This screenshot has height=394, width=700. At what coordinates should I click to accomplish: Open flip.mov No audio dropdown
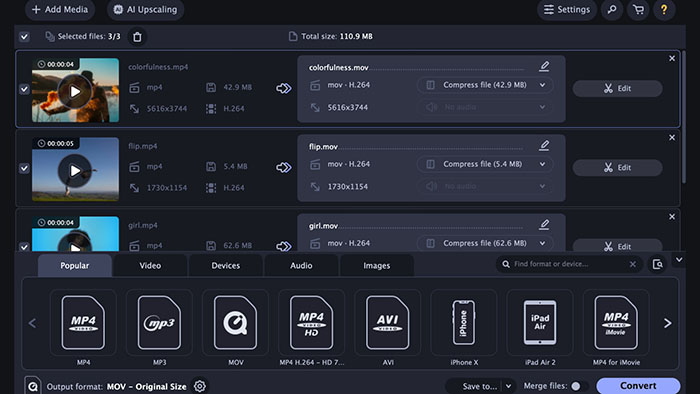point(485,186)
